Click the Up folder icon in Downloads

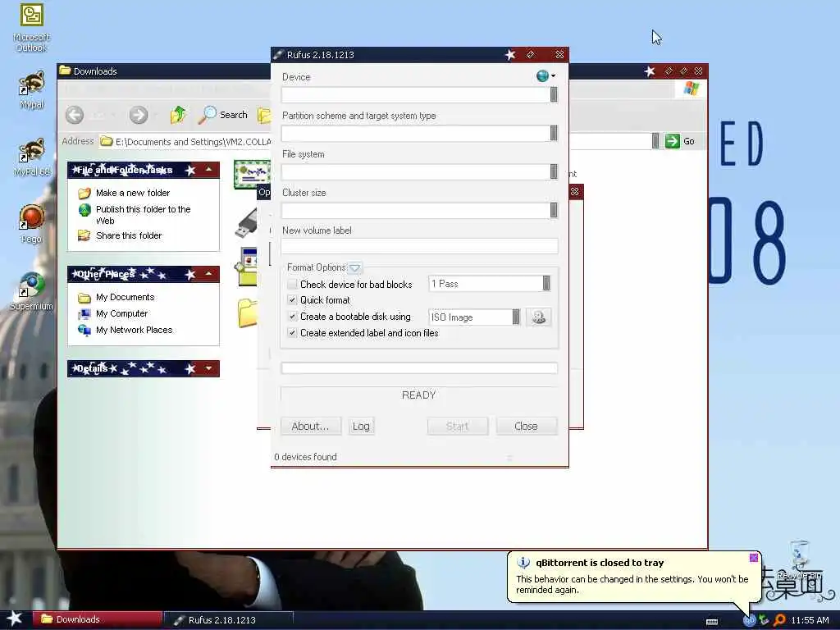coord(178,115)
